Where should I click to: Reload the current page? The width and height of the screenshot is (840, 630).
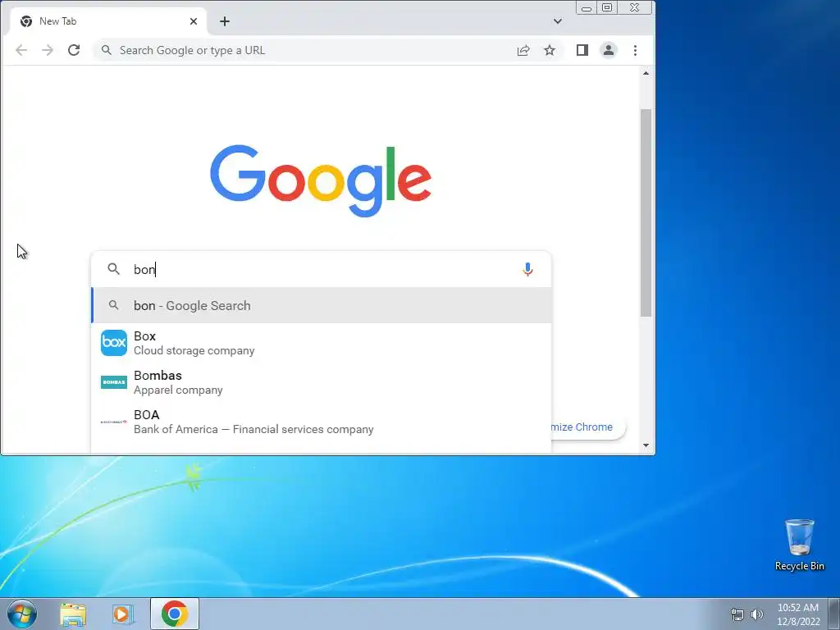(x=74, y=50)
